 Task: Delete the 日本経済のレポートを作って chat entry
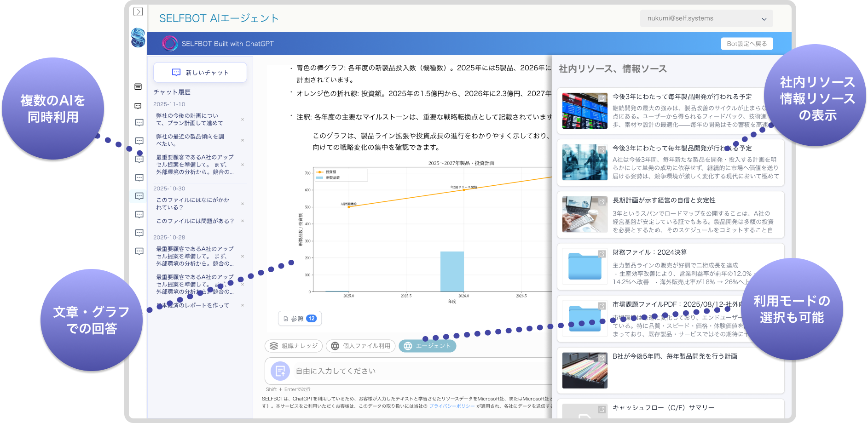[243, 305]
